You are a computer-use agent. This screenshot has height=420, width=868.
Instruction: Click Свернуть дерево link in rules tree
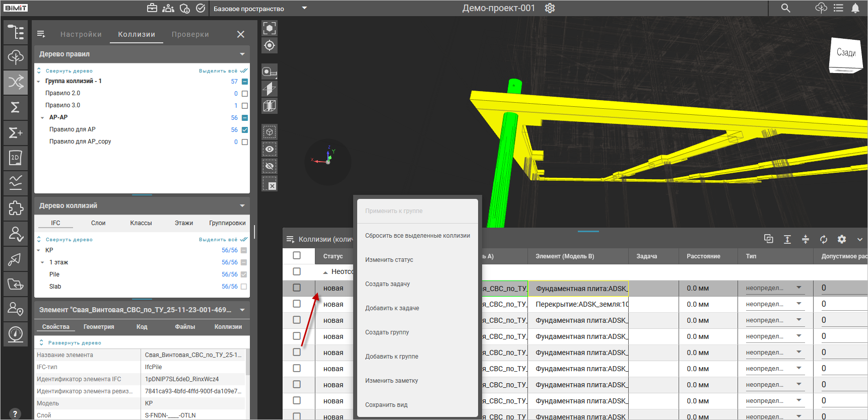point(69,71)
